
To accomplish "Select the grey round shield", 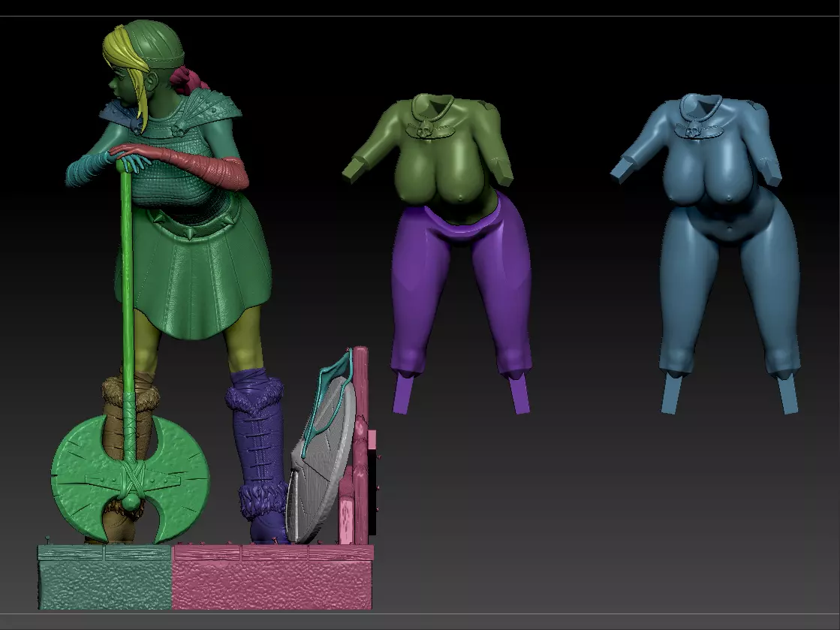I will click(321, 461).
